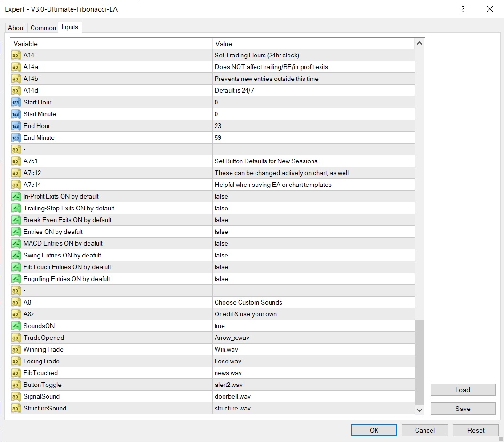Viewport: 504px width, 442px height.
Task: Click the integer icon beside End Minute
Action: [x=16, y=137]
